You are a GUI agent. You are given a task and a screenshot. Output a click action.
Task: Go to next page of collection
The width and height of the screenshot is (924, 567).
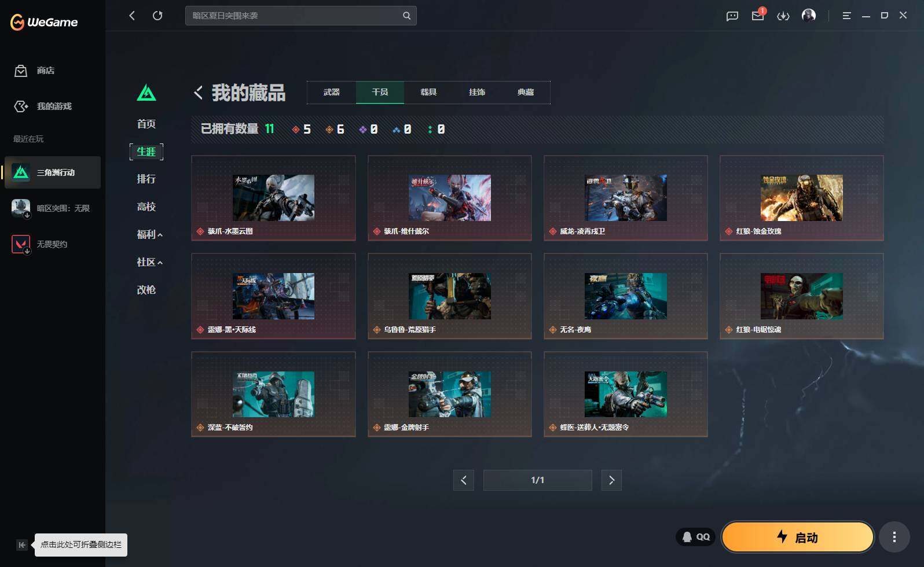pos(611,480)
